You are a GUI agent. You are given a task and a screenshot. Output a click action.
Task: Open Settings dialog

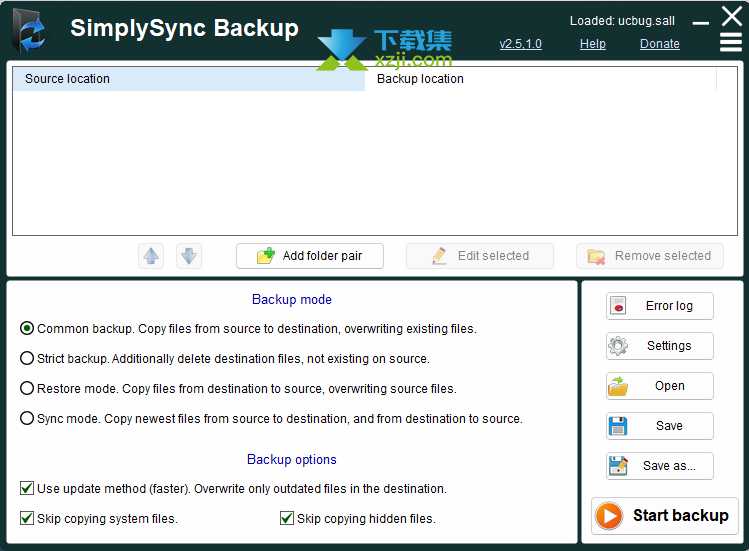660,346
